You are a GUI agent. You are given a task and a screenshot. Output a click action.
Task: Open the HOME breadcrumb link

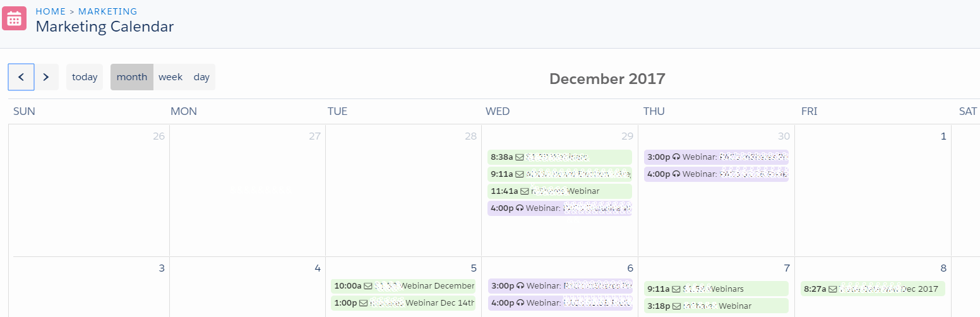pyautogui.click(x=50, y=11)
